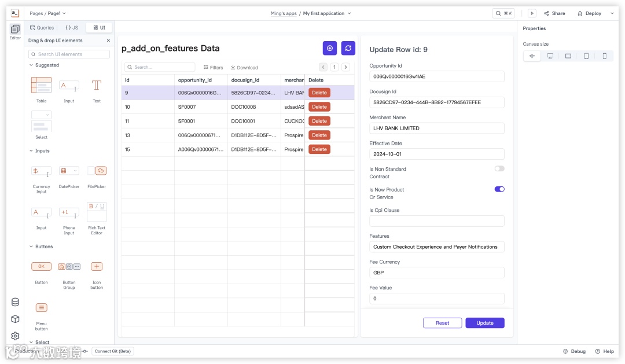Image resolution: width=625 pixels, height=364 pixels.
Task: Select the FilePicker widget icon
Action: click(x=97, y=171)
